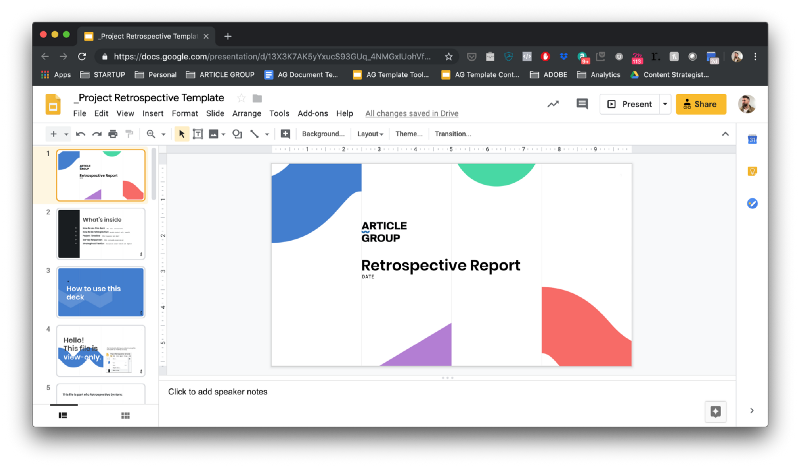This screenshot has height=469, width=800.
Task: Open the activity dashboard trend icon
Action: (553, 104)
